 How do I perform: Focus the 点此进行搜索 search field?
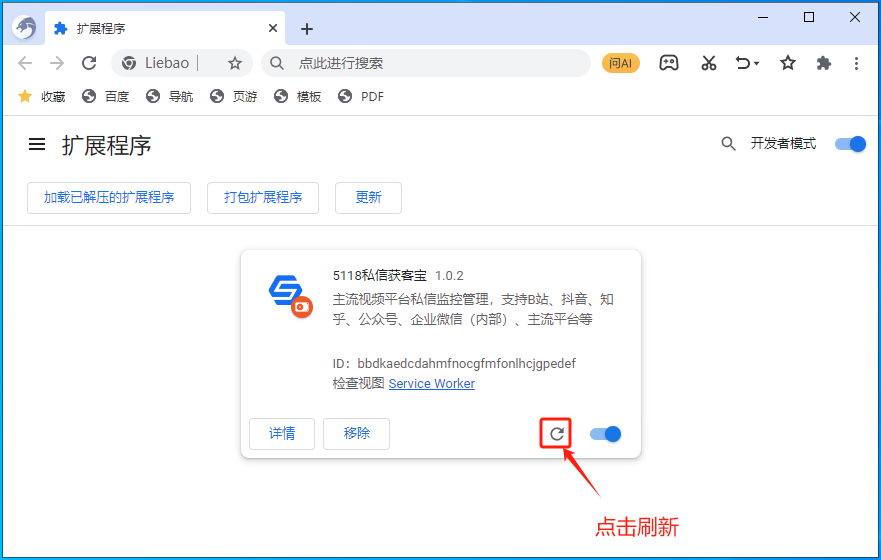coord(430,63)
